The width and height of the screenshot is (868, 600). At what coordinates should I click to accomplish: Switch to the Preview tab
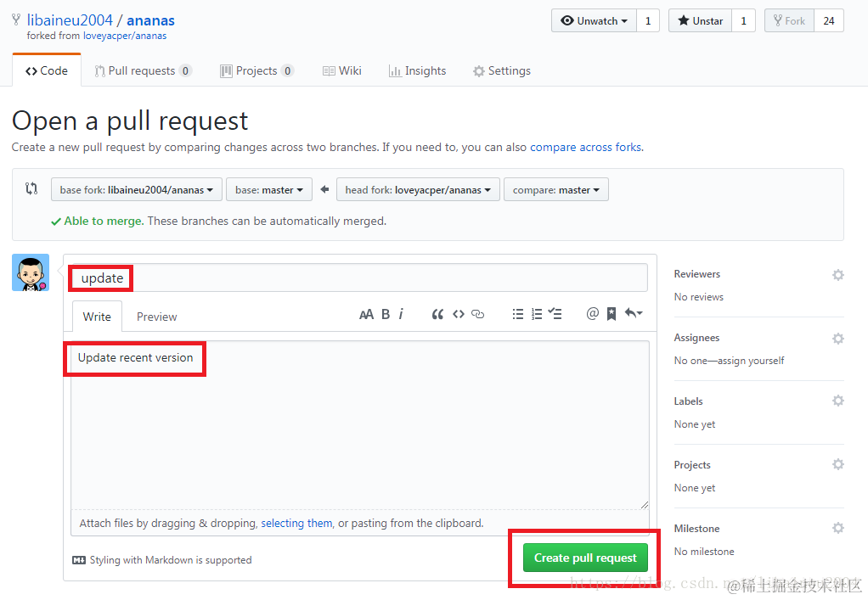156,317
